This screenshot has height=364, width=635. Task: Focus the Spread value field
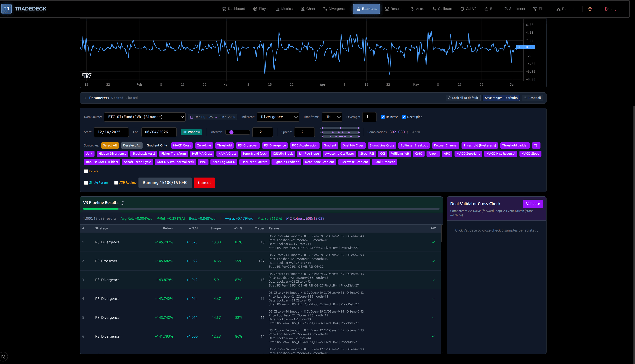(304, 132)
